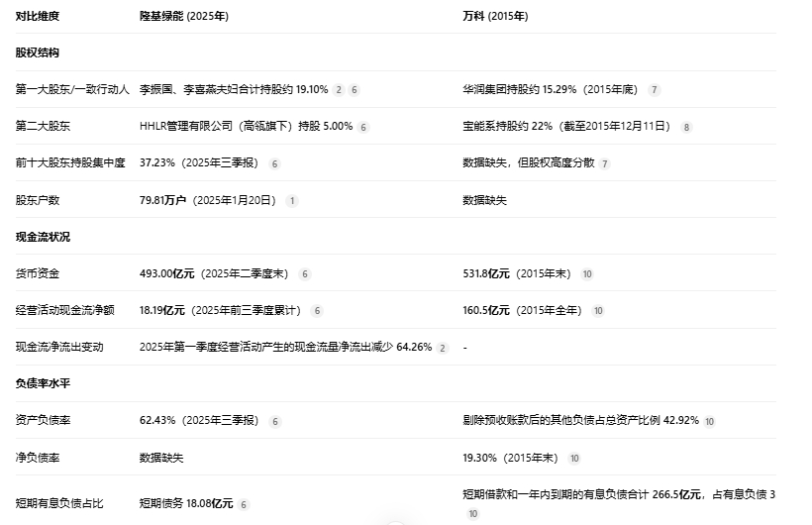The image size is (812, 525).
Task: Click the 19.30%(2015年末) value
Action: pyautogui.click(x=510, y=458)
